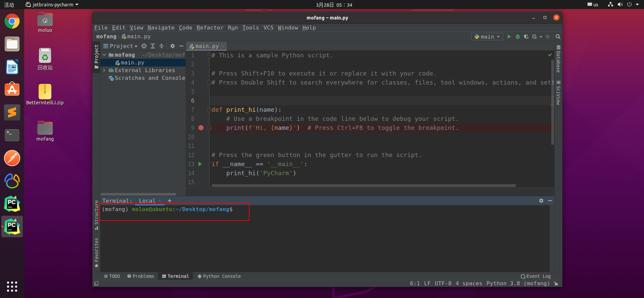The height and width of the screenshot is (298, 644).
Task: Open the Refactor menu
Action: (x=210, y=28)
